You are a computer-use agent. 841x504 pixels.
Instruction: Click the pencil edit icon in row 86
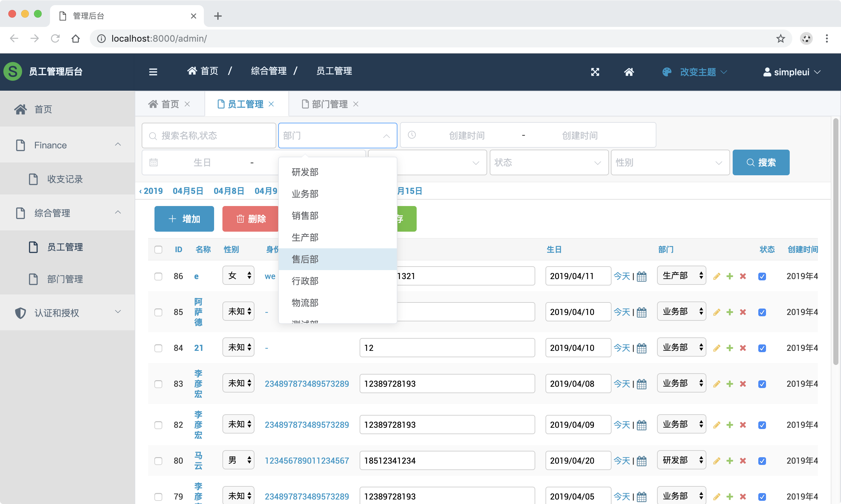pyautogui.click(x=717, y=276)
